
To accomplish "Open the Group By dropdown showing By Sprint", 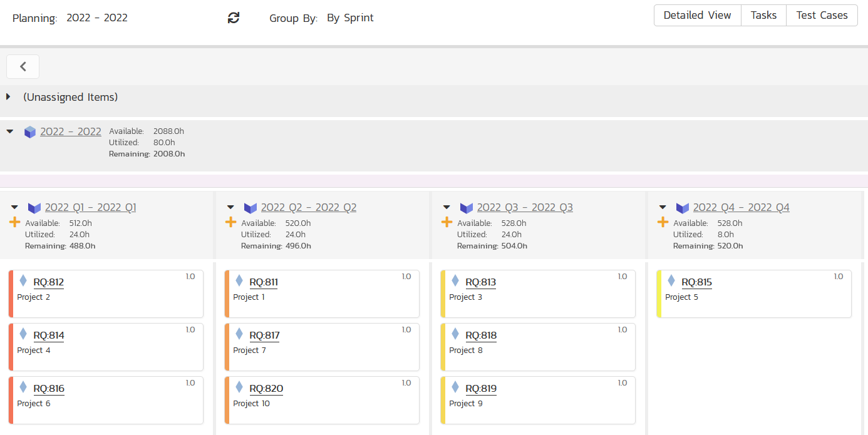I will click(x=350, y=18).
